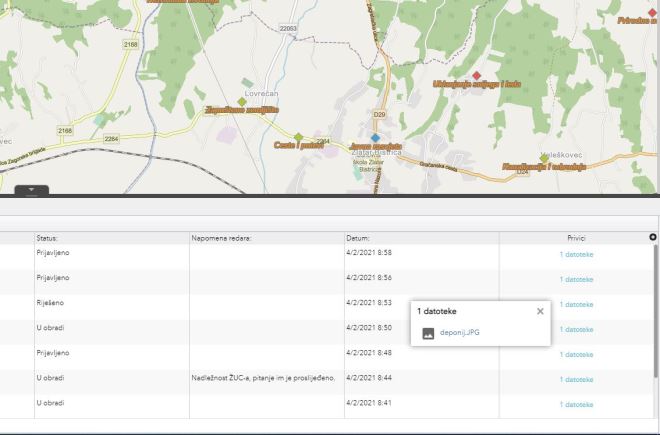Image resolution: width=660 pixels, height=435 pixels.
Task: Click the green marker above Veleškovec
Action: 544,157
